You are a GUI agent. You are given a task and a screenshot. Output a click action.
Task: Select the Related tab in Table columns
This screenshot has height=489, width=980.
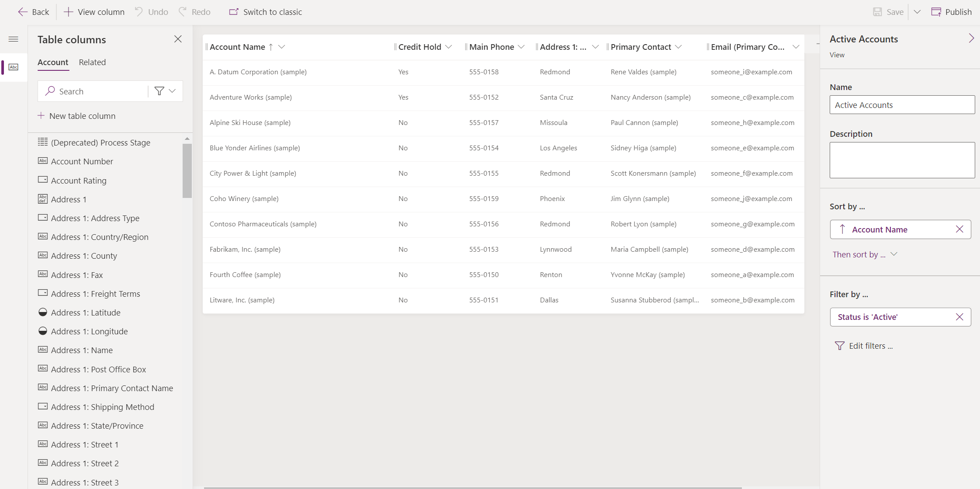(91, 62)
